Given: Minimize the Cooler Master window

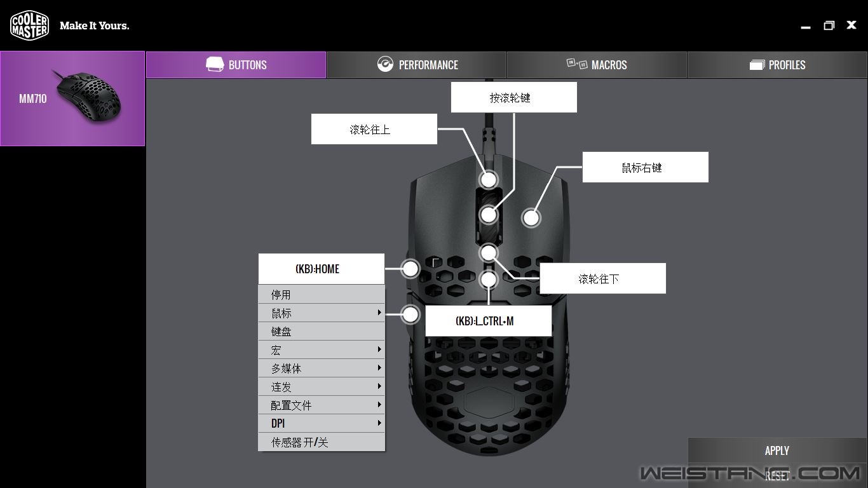Looking at the screenshot, I should pyautogui.click(x=806, y=27).
